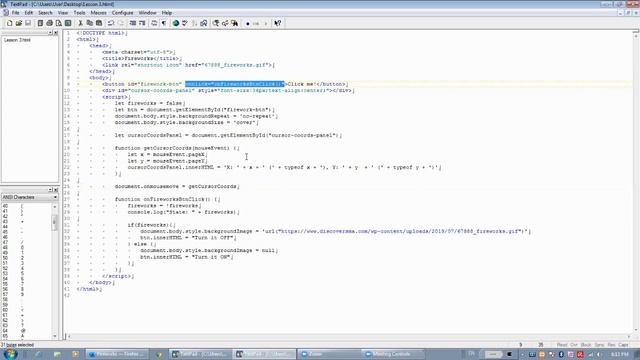Close the ANSI Characters clip library panel
The image size is (640, 360).
coord(56,190)
